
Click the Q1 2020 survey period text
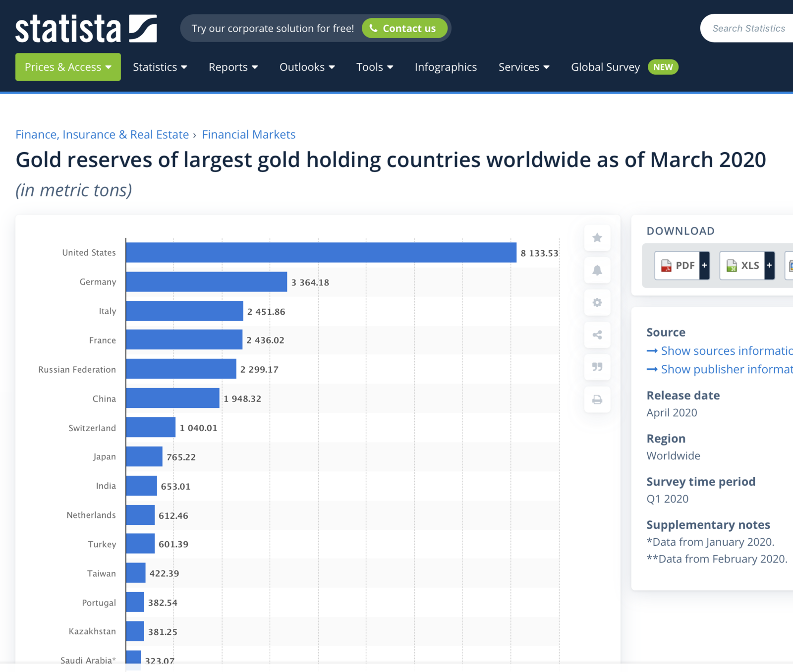point(668,499)
